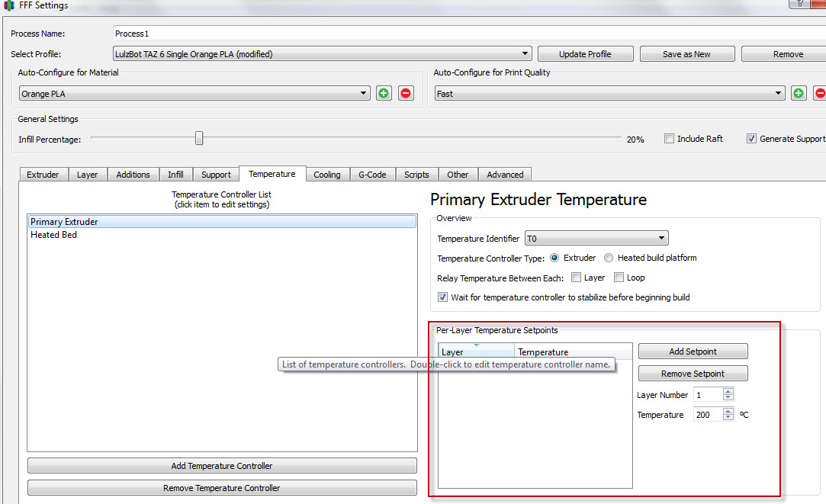Increase the Layer Number spinner value
826x504 pixels.
728,391
